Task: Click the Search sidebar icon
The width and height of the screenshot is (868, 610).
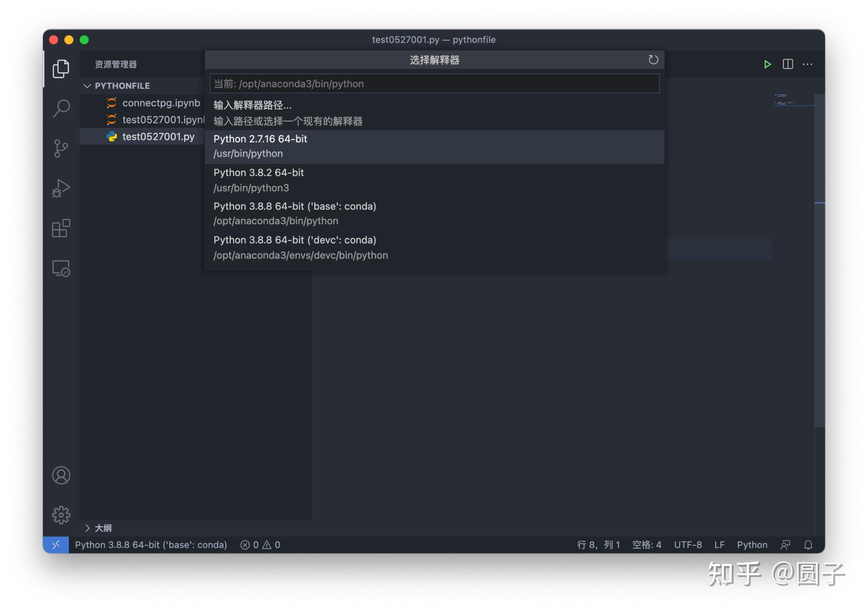Action: pyautogui.click(x=61, y=108)
